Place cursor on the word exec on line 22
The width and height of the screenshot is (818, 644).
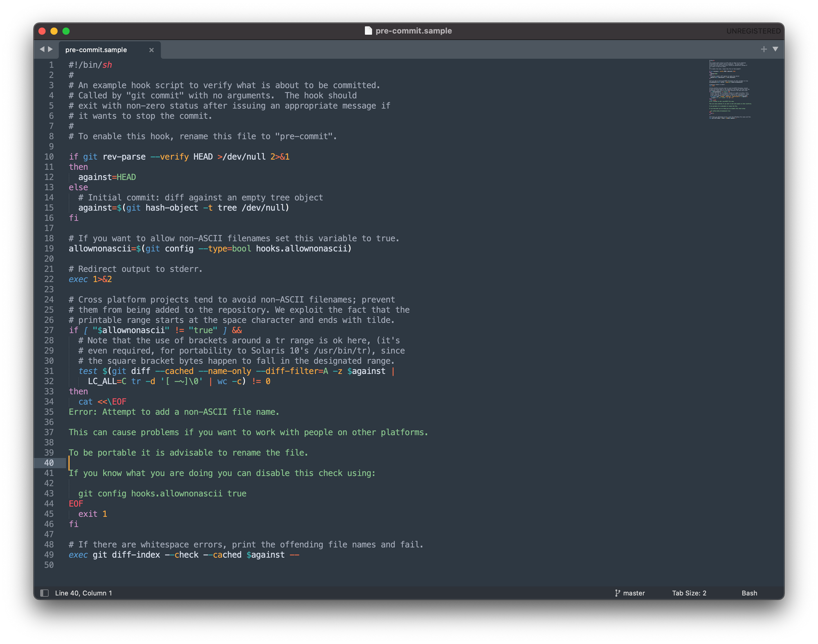point(78,279)
